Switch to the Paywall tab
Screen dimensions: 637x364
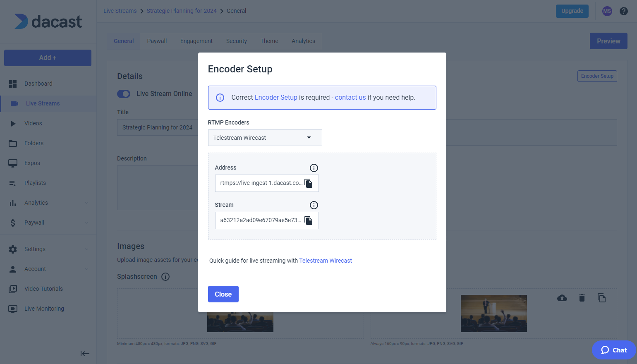point(157,41)
